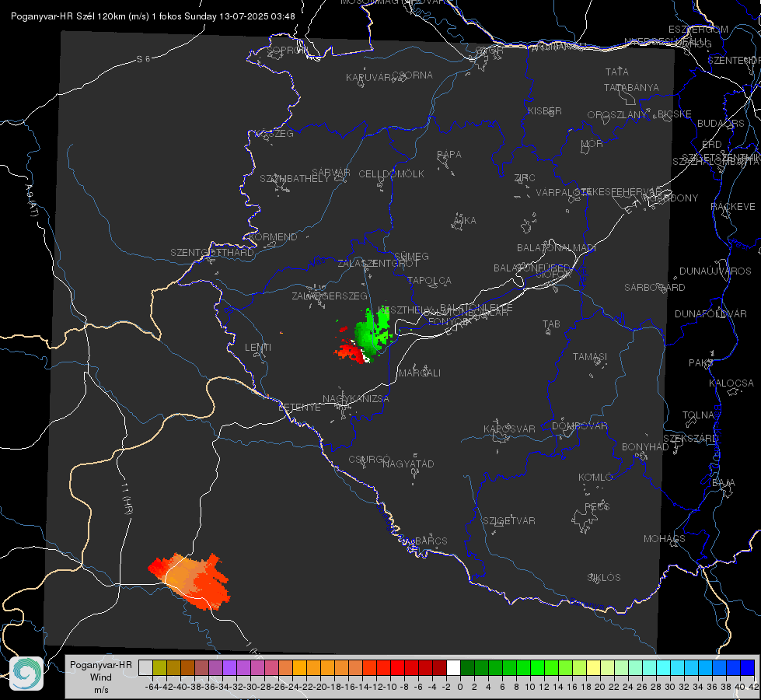Viewport: 761px width, 700px height.
Task: Click the cyan legend swatch near 28
Action: [x=663, y=667]
